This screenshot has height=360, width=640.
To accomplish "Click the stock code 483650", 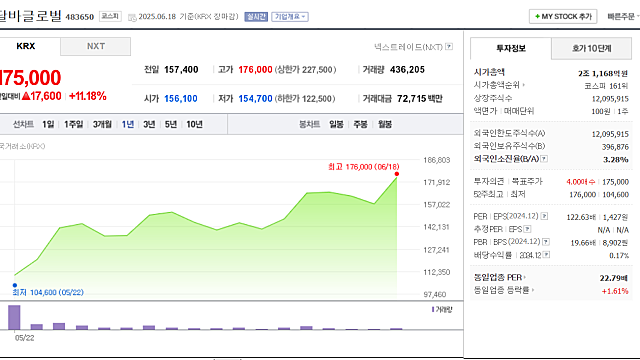I will tap(80, 17).
